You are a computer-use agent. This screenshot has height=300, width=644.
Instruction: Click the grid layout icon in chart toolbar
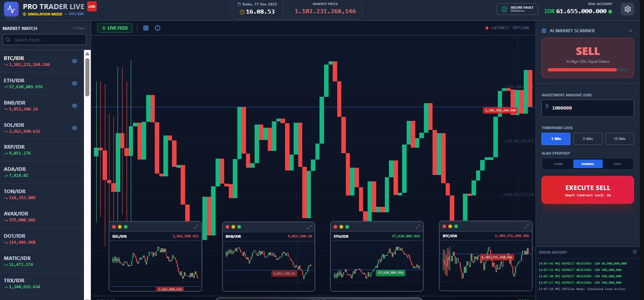point(146,28)
